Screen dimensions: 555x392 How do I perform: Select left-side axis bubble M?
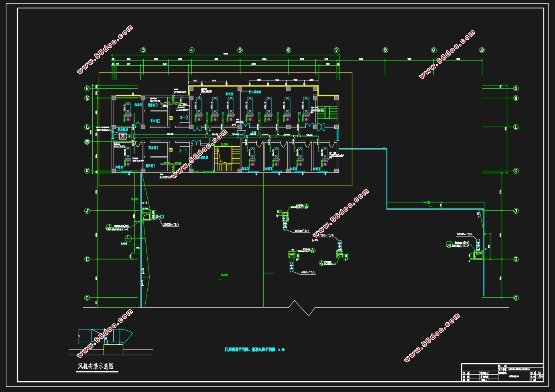coord(87,98)
